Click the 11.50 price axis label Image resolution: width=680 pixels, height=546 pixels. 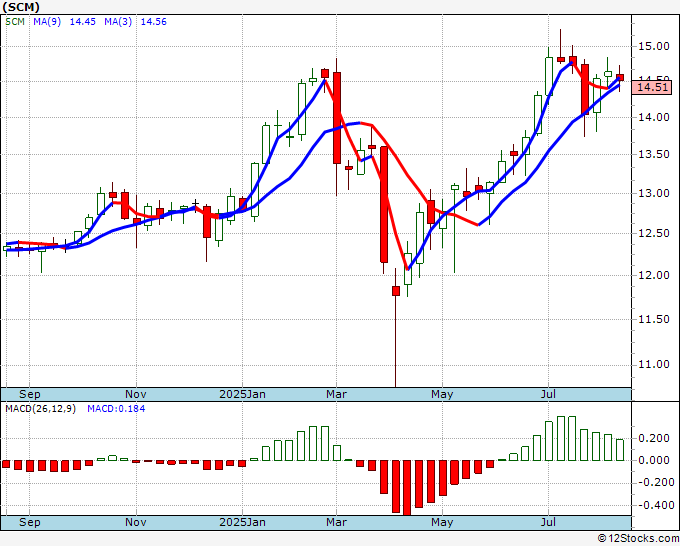pos(654,319)
